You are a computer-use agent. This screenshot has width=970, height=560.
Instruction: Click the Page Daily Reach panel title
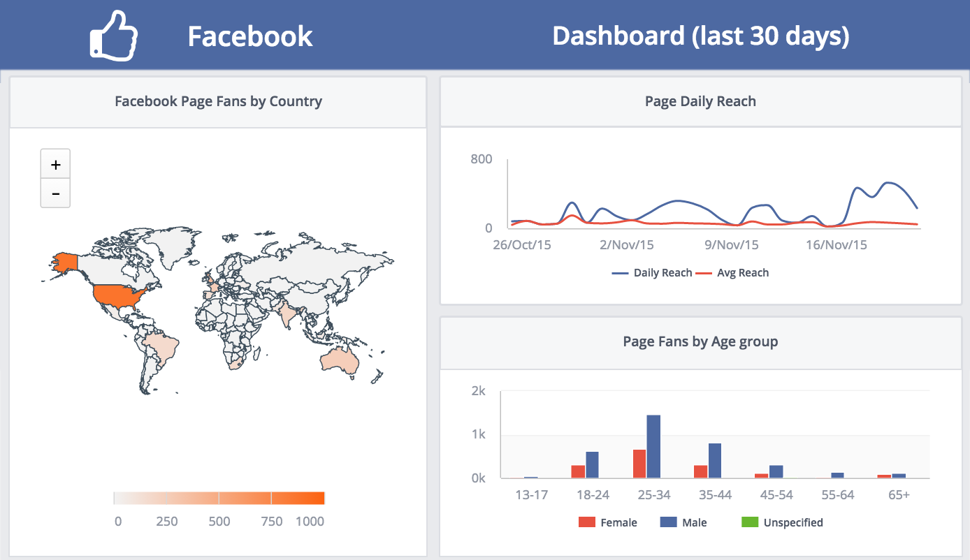tap(700, 101)
